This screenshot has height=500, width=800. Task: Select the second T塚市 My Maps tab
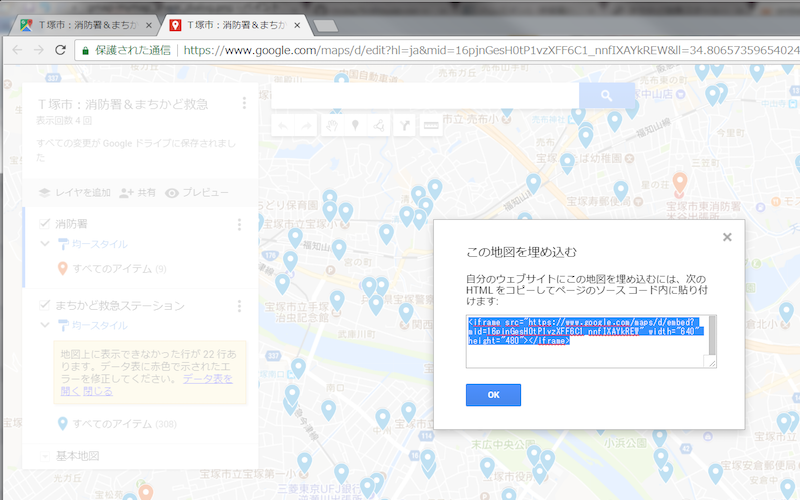pos(234,25)
